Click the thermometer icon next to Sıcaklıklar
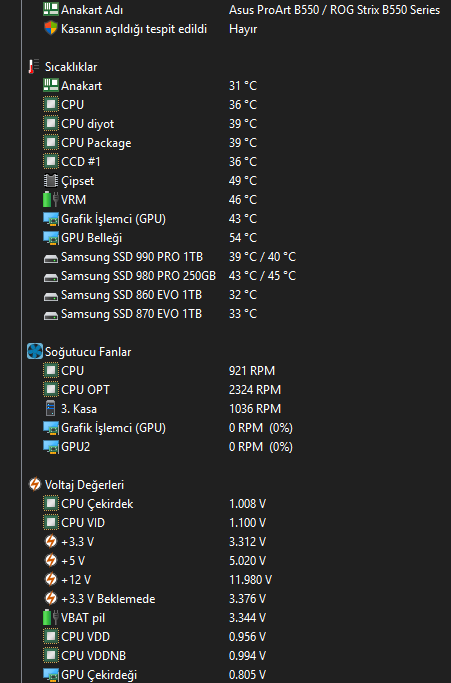The height and width of the screenshot is (683, 451). (32, 67)
